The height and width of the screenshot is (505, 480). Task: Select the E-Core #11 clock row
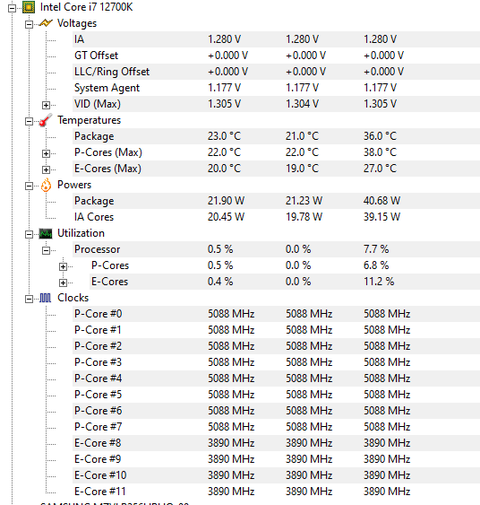pos(276,492)
